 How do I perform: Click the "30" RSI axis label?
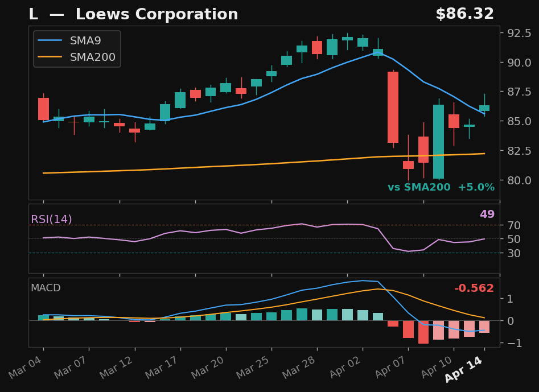pos(514,253)
